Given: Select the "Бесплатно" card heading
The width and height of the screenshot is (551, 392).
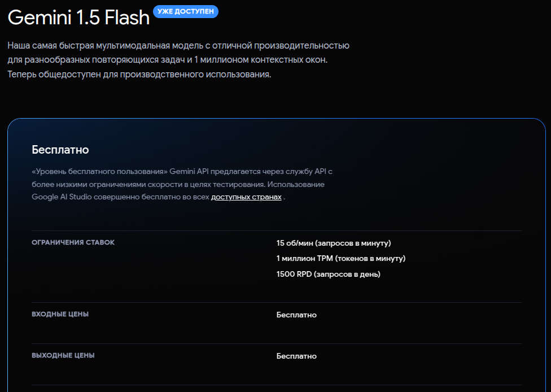Looking at the screenshot, I should click(60, 150).
